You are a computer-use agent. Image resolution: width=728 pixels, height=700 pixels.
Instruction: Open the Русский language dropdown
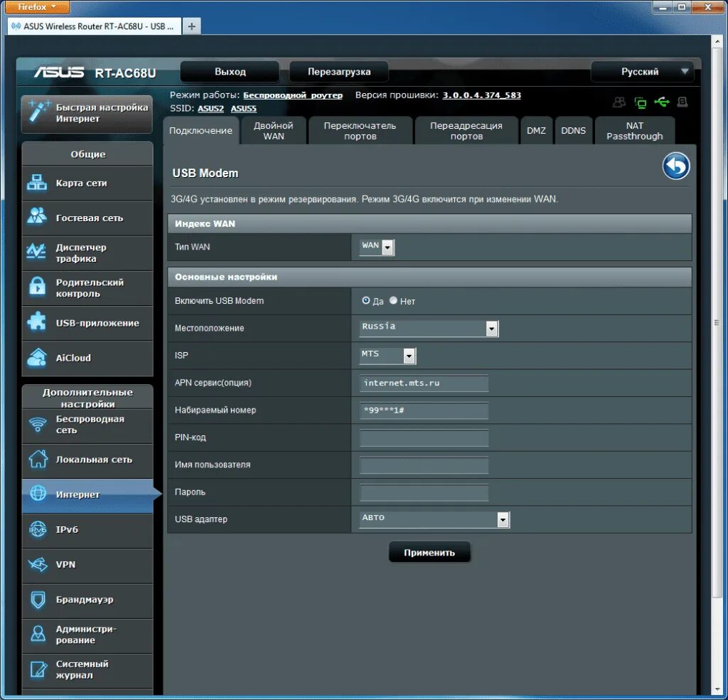click(x=642, y=72)
